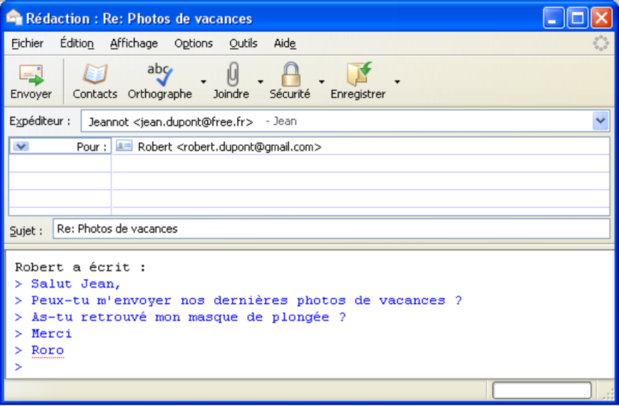Open the Expéditeur sender dropdown

point(600,121)
